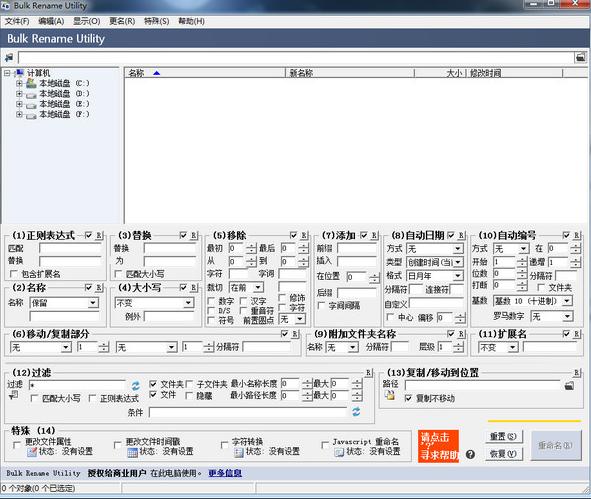The width and height of the screenshot is (591, 499).
Task: Increase 最初 n value in Remove panel
Action: click(251, 246)
